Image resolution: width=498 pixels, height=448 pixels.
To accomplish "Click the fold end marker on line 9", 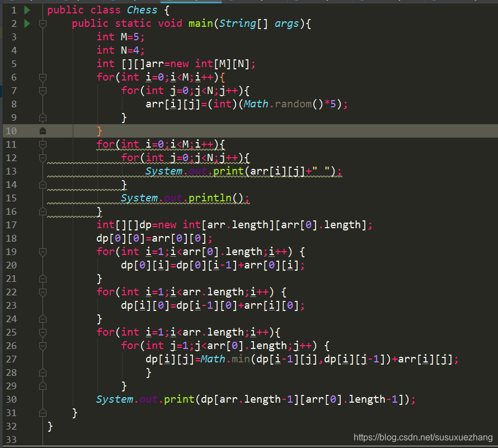I will tap(43, 118).
